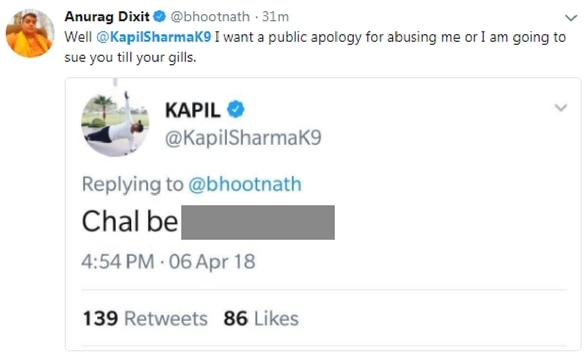Open the @bhootnath handle in tweet header
585x364 pixels.
click(210, 16)
